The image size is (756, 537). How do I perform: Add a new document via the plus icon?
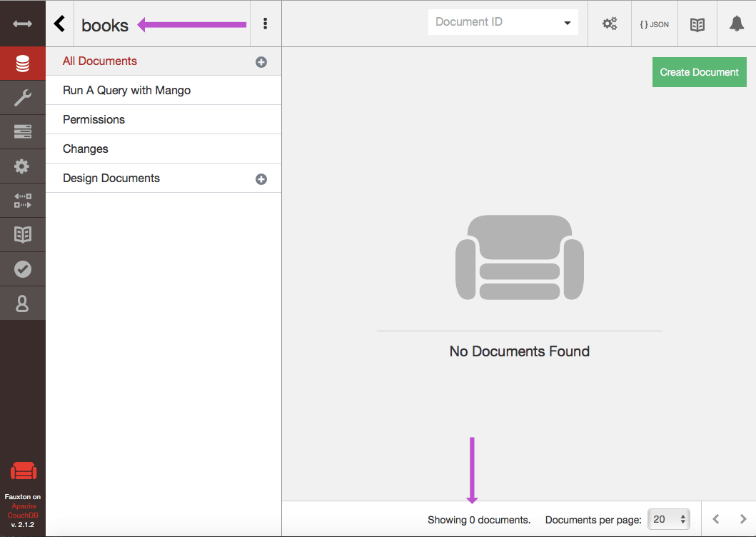click(261, 62)
